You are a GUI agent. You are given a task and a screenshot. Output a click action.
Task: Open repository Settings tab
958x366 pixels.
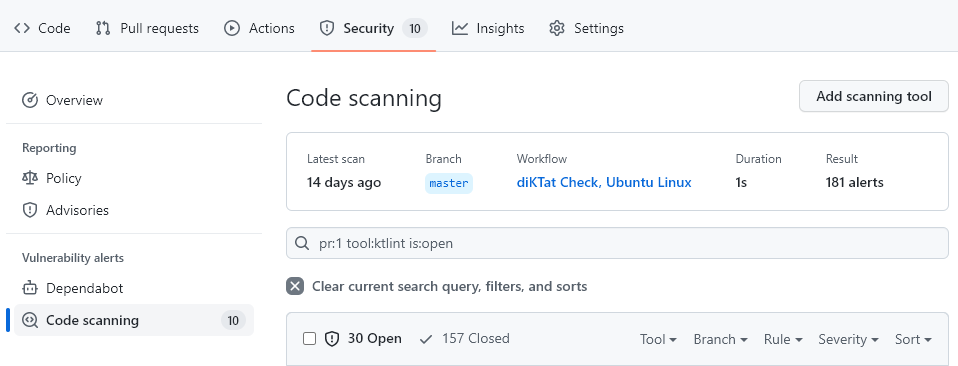pyautogui.click(x=586, y=28)
